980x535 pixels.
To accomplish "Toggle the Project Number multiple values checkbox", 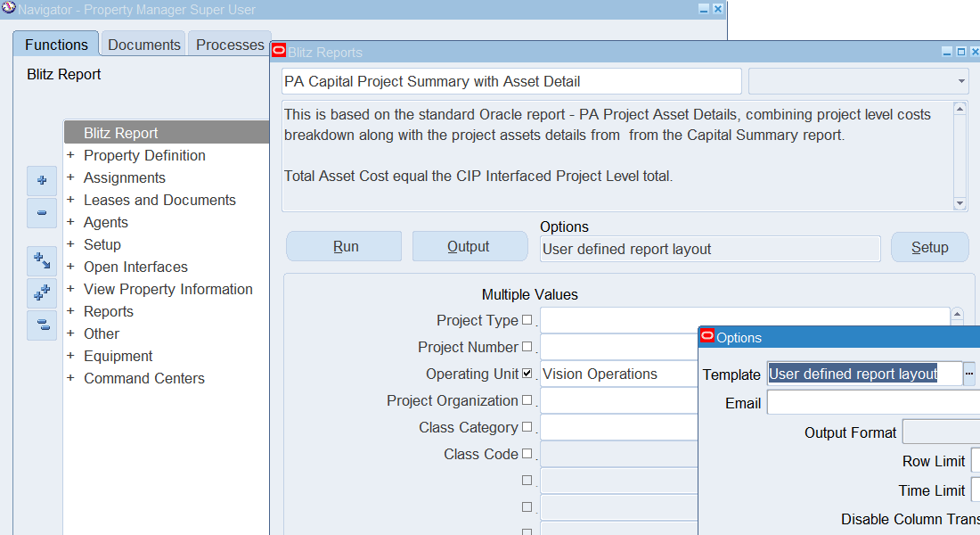I will pos(527,346).
